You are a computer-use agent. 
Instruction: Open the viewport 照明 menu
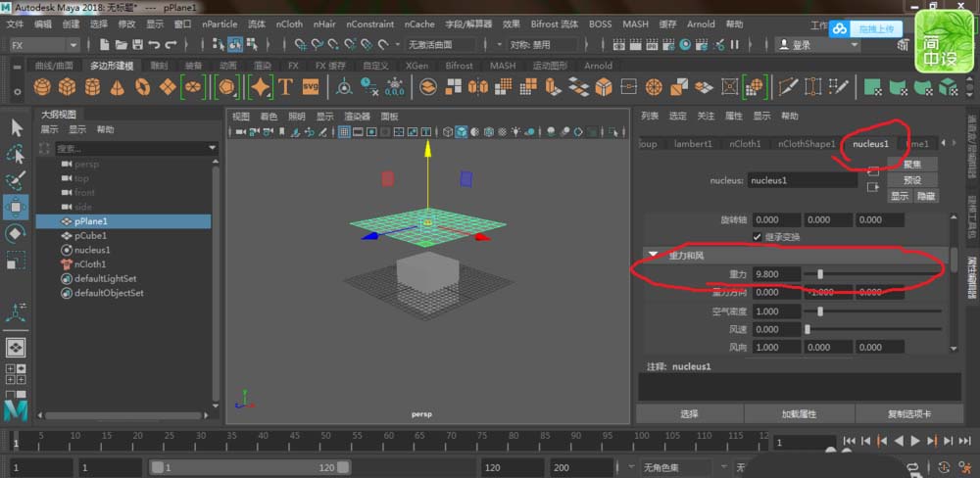click(296, 117)
